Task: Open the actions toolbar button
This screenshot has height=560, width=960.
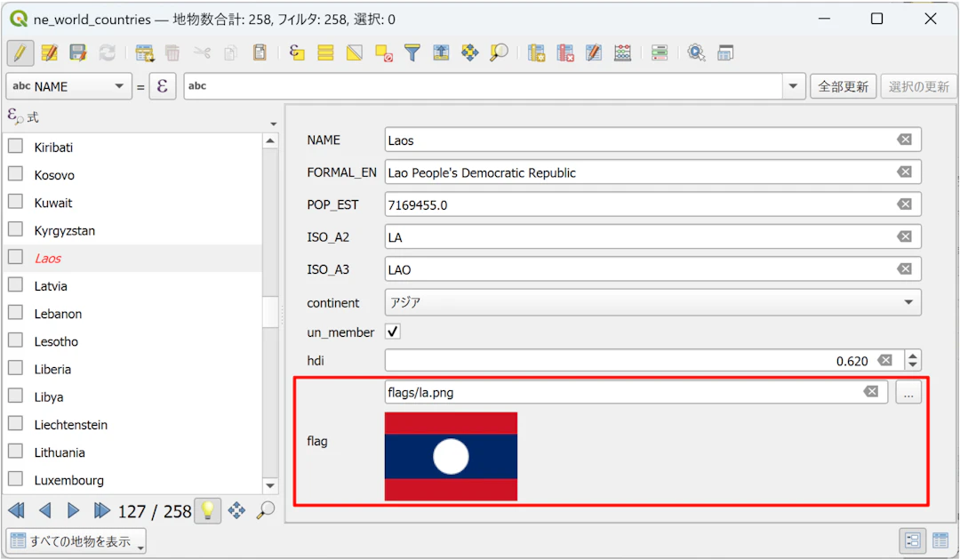Action: pyautogui.click(x=696, y=53)
